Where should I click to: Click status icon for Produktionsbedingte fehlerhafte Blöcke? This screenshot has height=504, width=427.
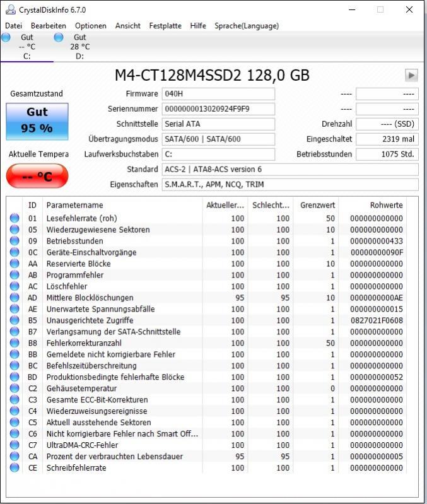pos(15,377)
